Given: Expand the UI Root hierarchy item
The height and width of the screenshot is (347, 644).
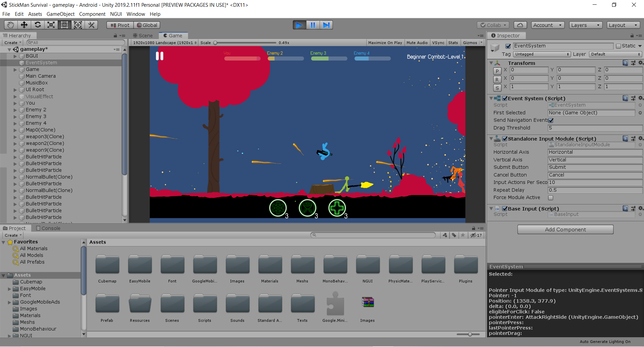Looking at the screenshot, I should pos(15,90).
